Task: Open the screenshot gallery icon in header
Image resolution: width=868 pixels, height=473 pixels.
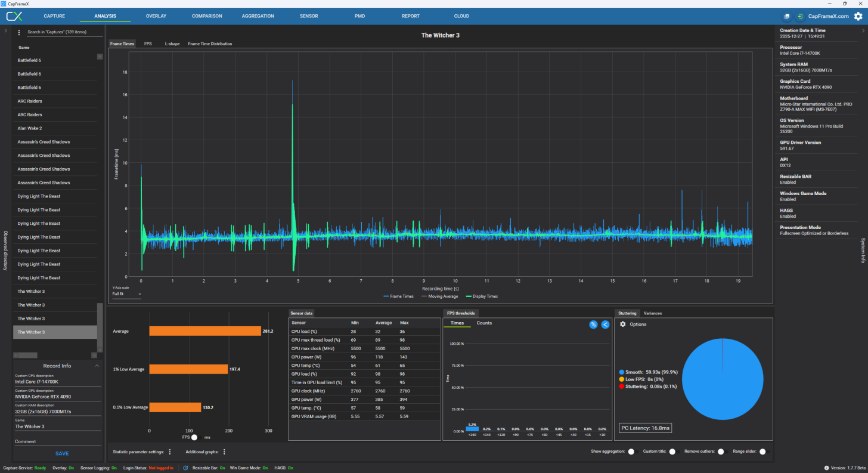Action: pyautogui.click(x=786, y=16)
